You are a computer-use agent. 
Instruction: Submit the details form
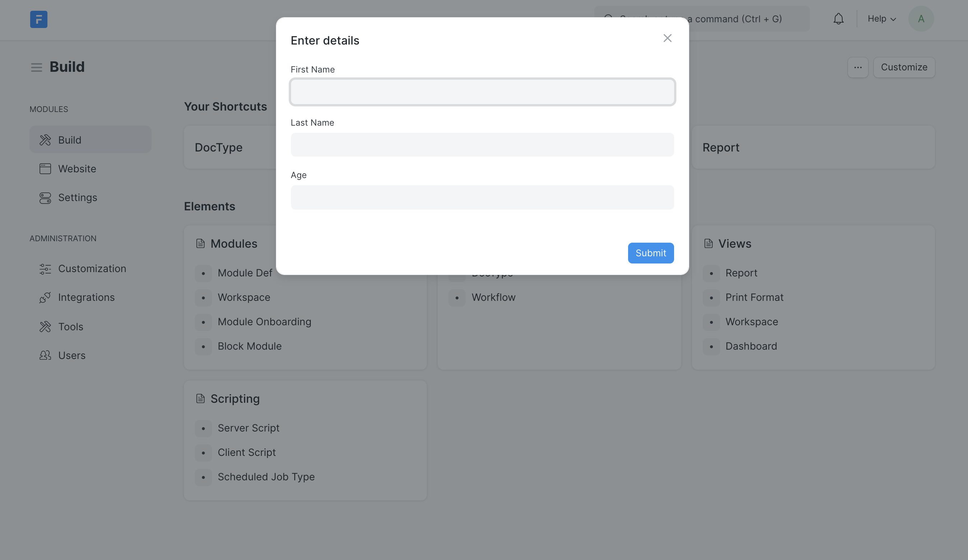click(x=650, y=253)
